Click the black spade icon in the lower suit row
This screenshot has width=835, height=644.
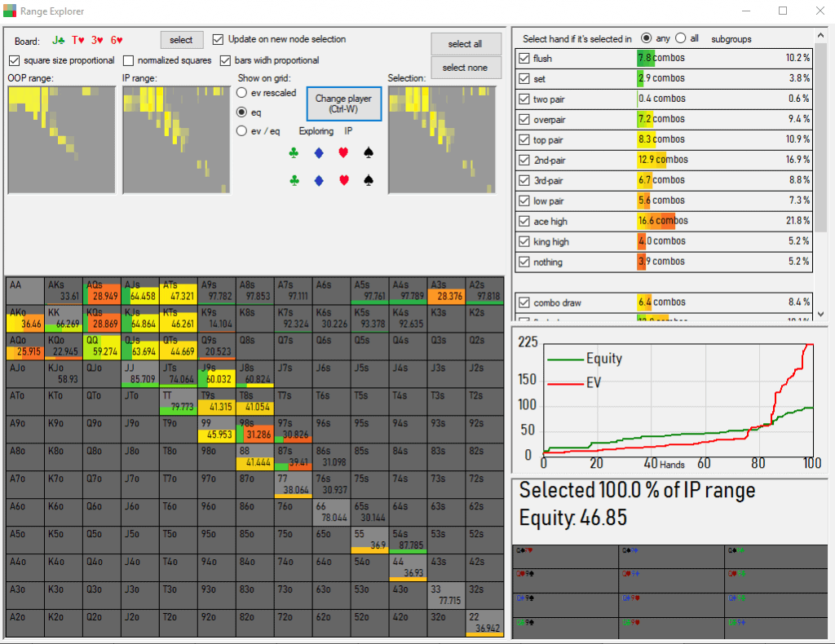[x=368, y=179]
